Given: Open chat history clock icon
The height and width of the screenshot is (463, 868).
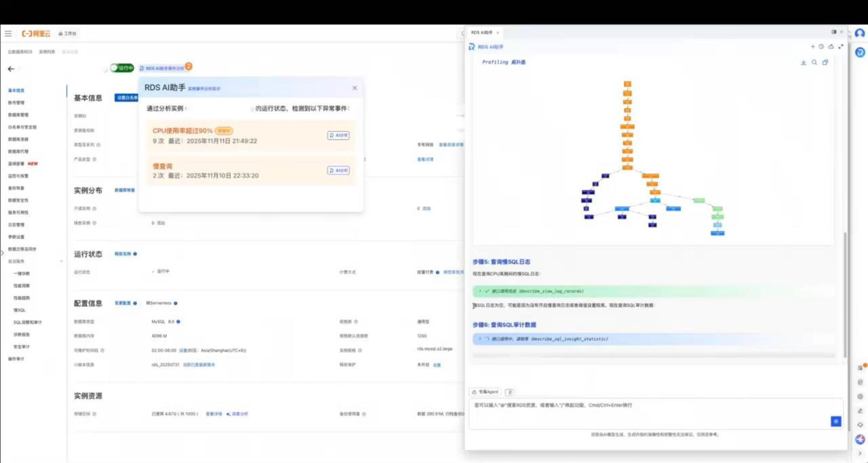Looking at the screenshot, I should 821,47.
